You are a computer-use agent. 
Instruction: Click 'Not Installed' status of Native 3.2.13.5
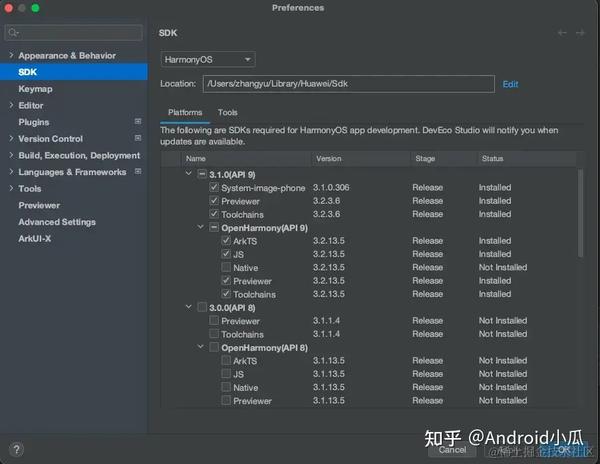click(503, 267)
